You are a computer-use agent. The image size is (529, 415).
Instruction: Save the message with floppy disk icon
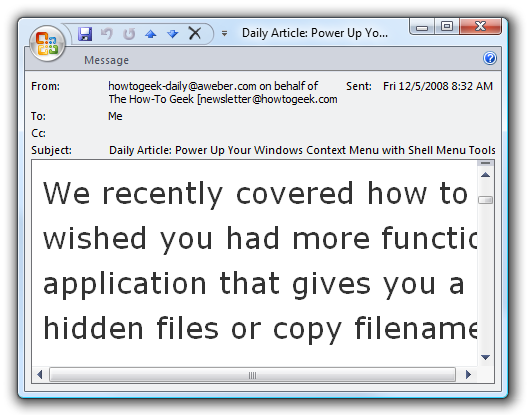click(x=85, y=34)
